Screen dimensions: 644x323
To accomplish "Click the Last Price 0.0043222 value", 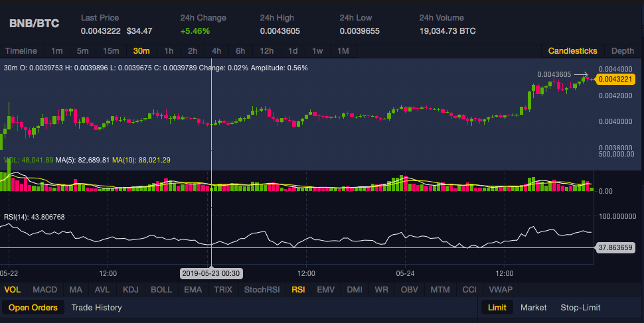I will coord(101,31).
